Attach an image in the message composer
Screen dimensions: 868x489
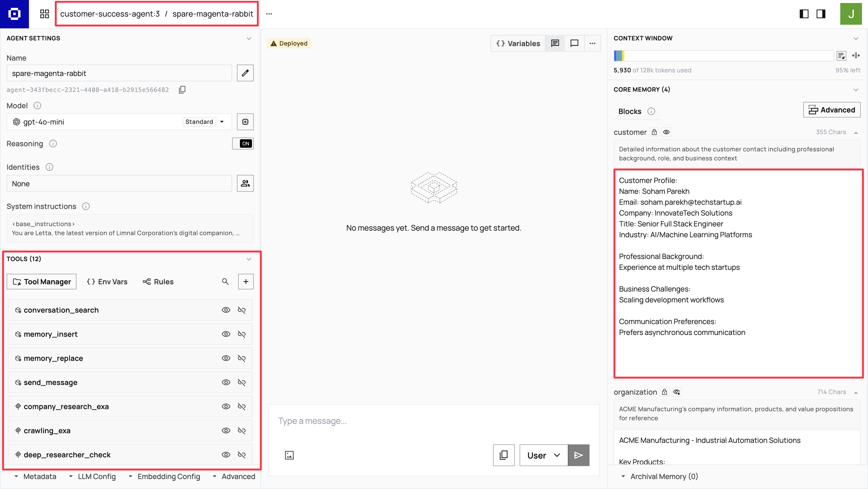[289, 455]
